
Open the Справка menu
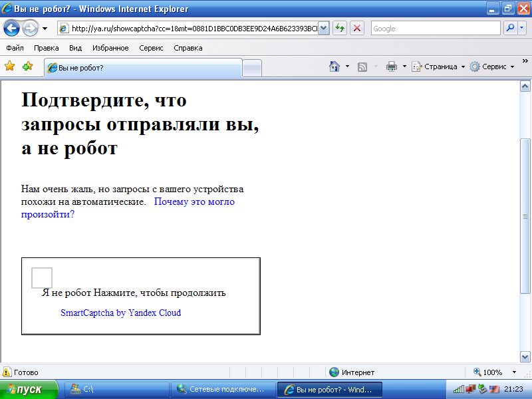coord(188,48)
